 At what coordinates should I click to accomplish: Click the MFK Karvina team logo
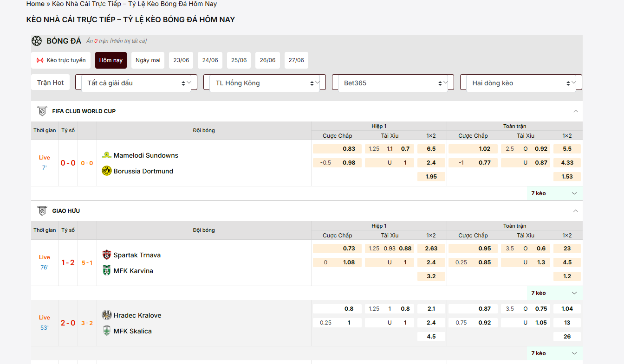click(107, 270)
